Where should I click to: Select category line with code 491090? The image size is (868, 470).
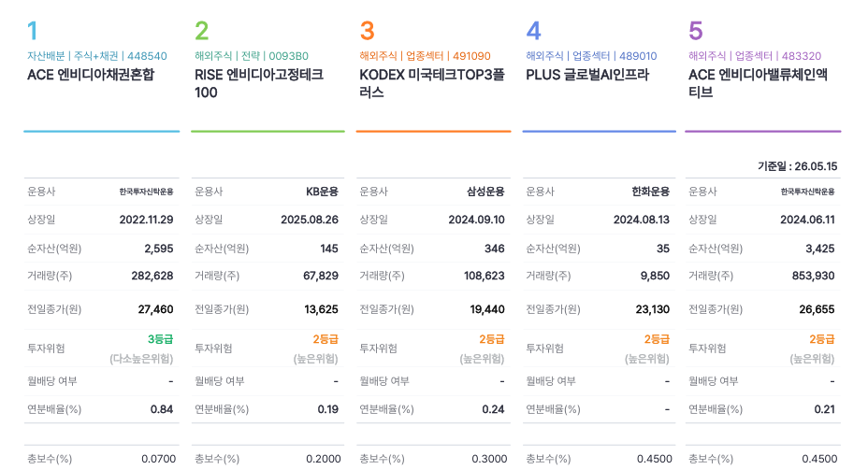click(x=425, y=56)
